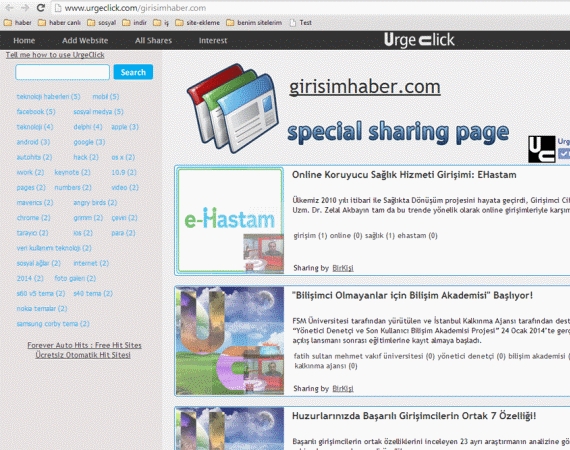Image resolution: width=570 pixels, height=450 pixels.
Task: Click the blue Search button
Action: click(133, 72)
